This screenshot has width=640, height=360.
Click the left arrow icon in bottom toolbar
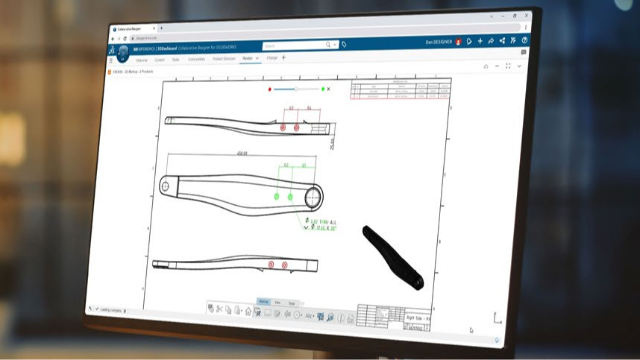click(287, 314)
